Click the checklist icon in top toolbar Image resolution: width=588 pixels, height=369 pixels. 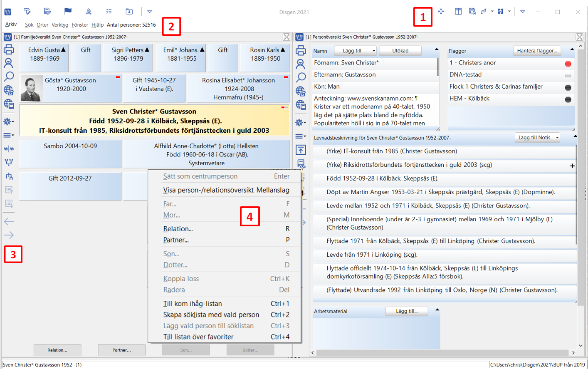click(109, 11)
